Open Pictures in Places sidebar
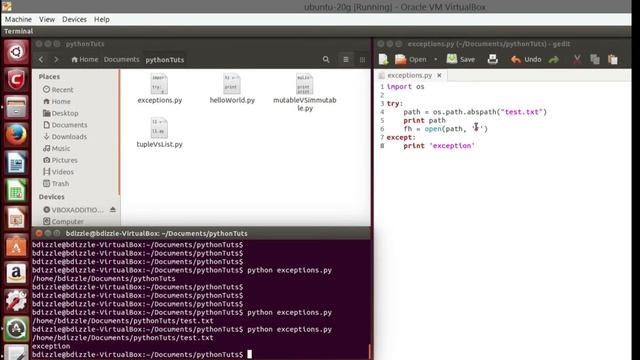 point(60,160)
